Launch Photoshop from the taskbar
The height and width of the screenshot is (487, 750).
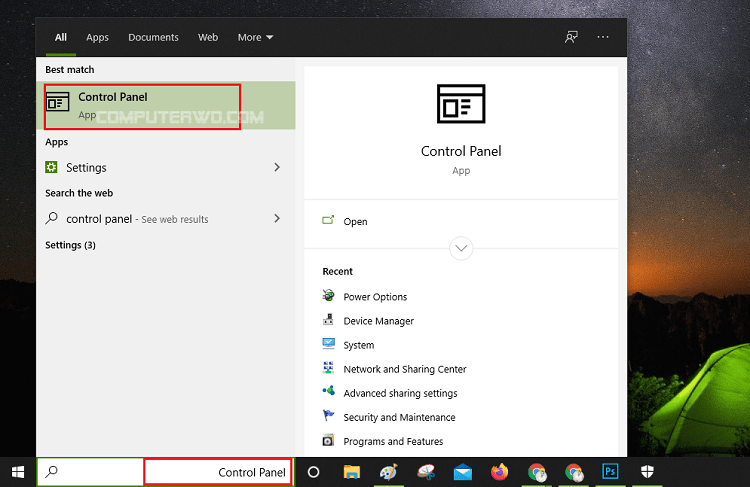(x=610, y=472)
